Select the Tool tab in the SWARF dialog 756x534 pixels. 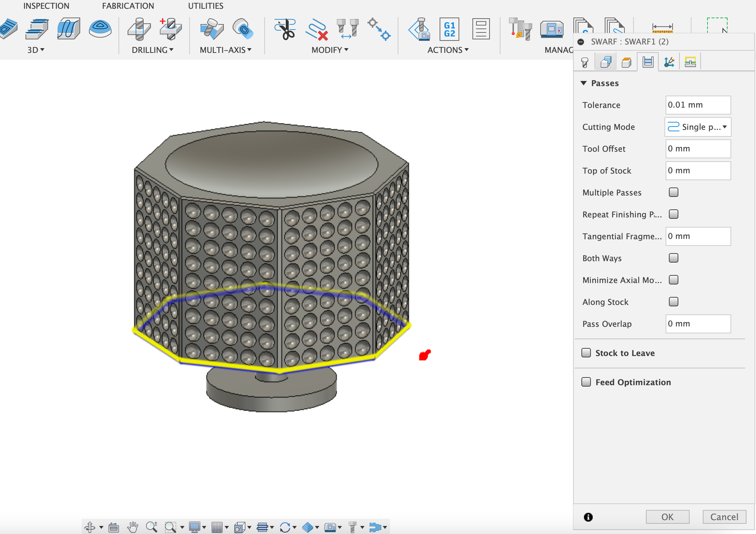coord(585,61)
